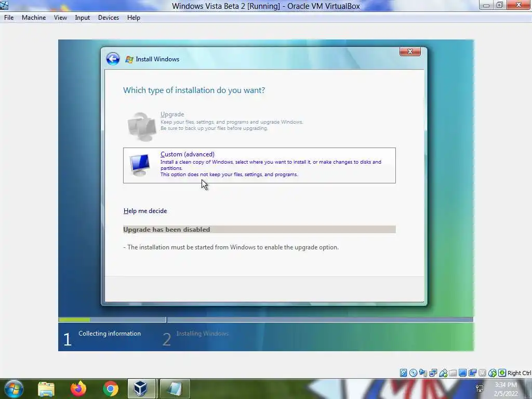Click the greyed Upgrade computers icon
The image size is (532, 399).
coord(141,126)
